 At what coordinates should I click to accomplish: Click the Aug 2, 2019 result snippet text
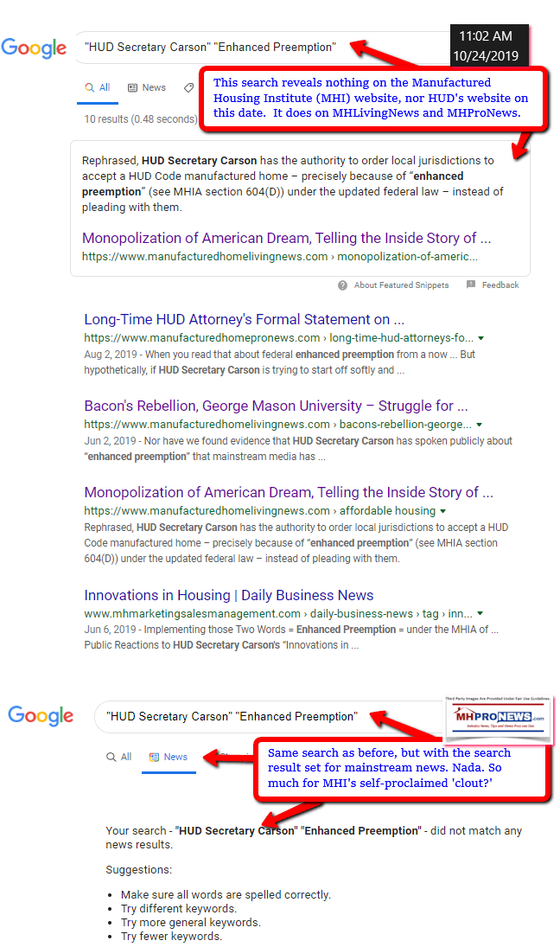(280, 362)
